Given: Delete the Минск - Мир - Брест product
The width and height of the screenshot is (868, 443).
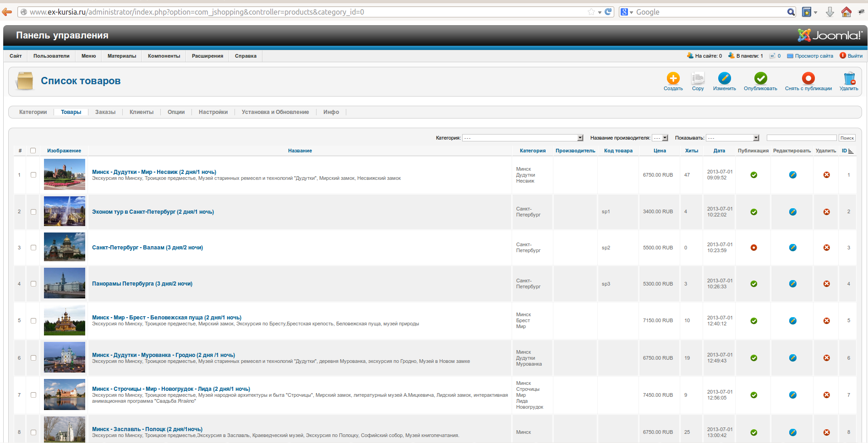Looking at the screenshot, I should tap(826, 321).
